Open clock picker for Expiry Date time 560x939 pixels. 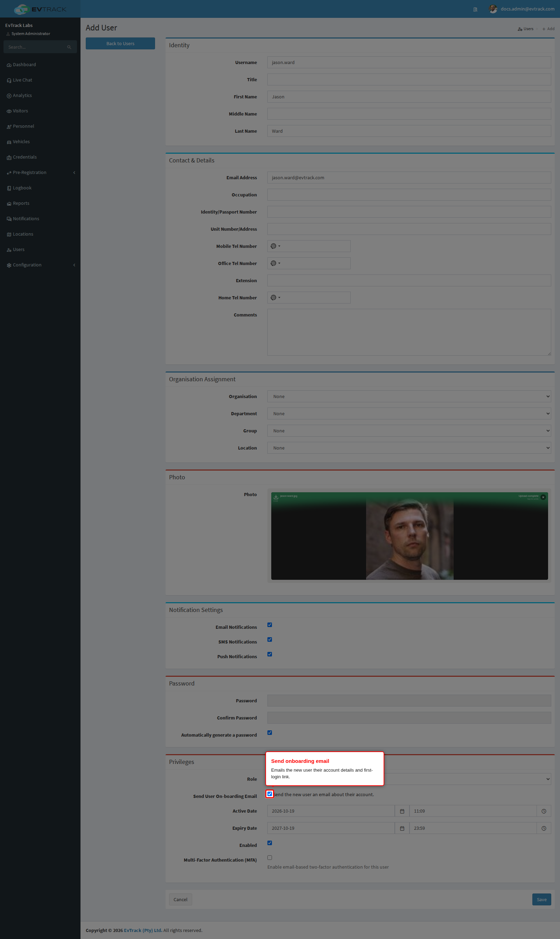click(544, 828)
